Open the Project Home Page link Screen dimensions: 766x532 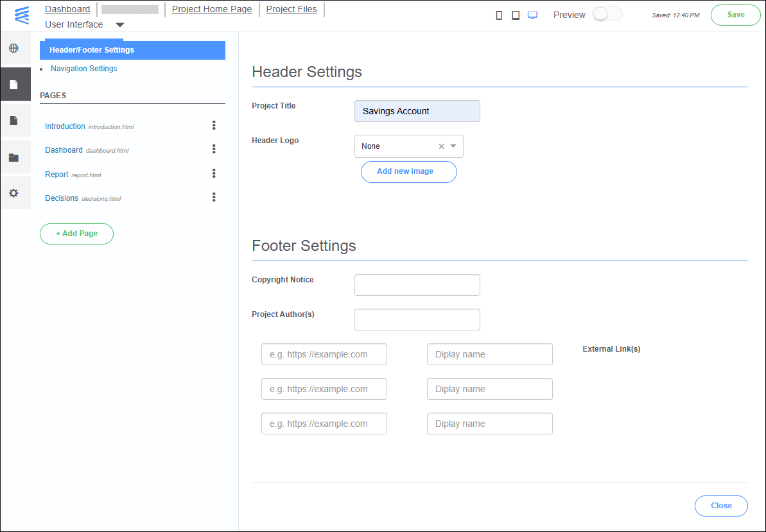click(x=212, y=9)
